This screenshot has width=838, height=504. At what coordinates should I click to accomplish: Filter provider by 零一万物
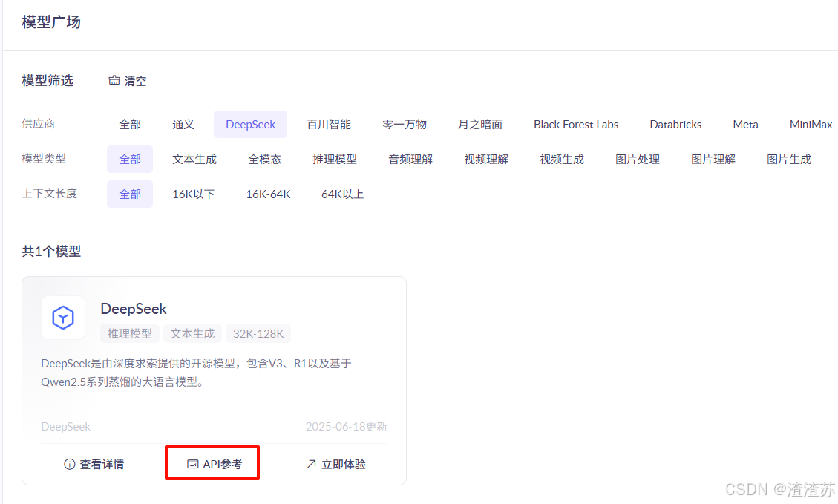[x=405, y=125]
